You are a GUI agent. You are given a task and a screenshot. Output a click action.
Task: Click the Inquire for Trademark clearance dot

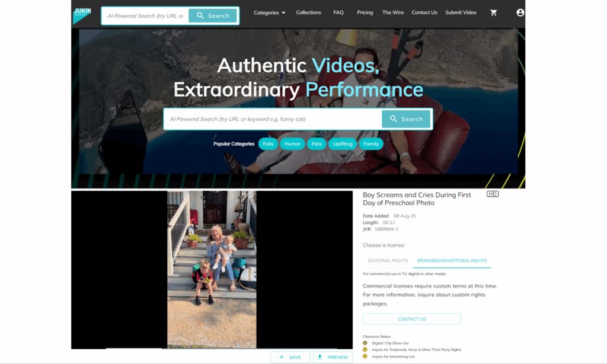point(365,349)
